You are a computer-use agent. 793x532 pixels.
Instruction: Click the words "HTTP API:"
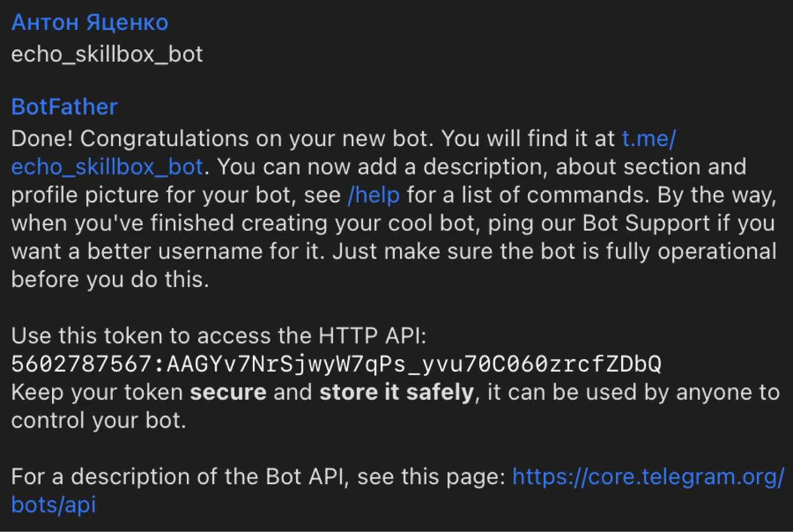[372, 336]
